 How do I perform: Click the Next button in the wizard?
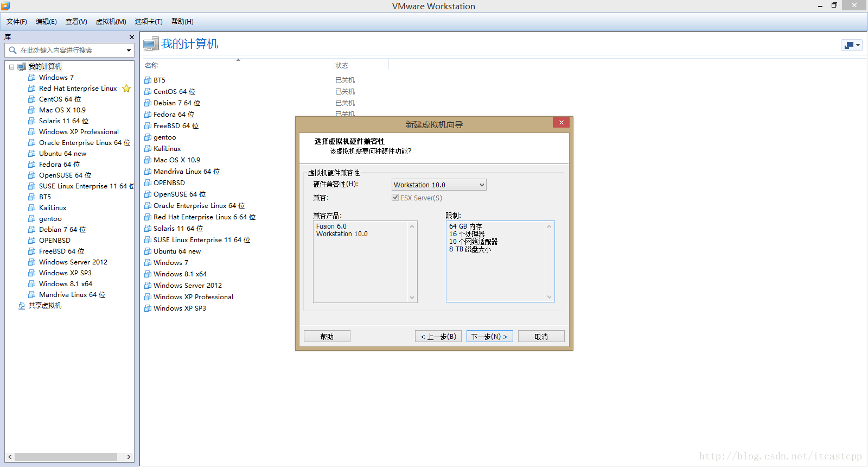click(489, 337)
